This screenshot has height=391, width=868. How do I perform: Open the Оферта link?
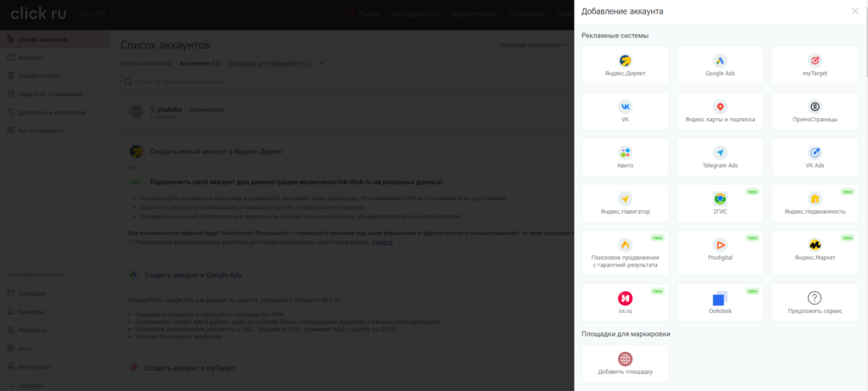tap(382, 243)
